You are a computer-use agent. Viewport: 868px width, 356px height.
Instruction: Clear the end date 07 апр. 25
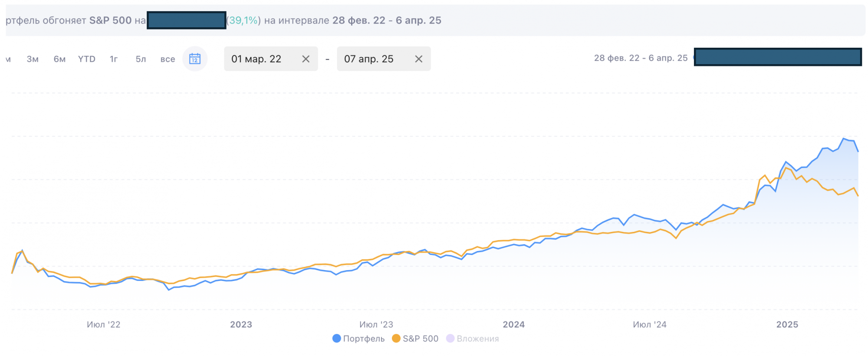(x=418, y=59)
